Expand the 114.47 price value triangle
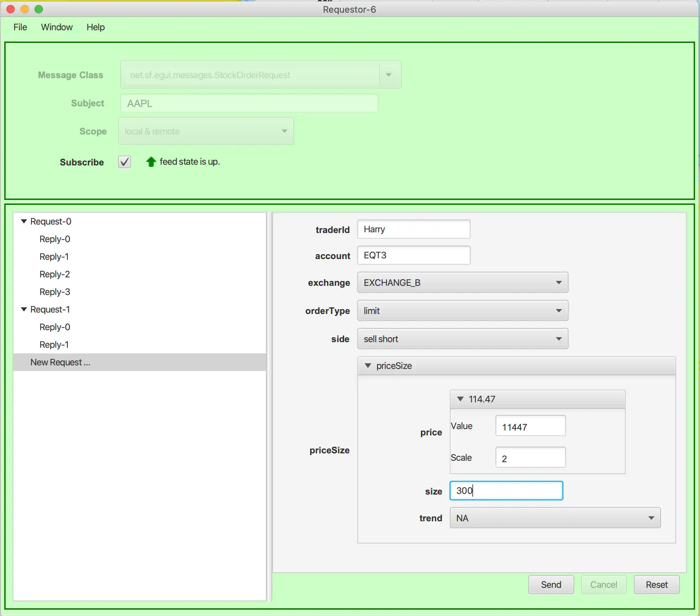 [461, 398]
